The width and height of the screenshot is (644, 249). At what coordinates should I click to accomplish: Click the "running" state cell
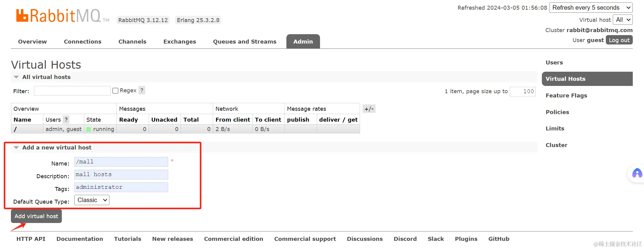[100, 129]
